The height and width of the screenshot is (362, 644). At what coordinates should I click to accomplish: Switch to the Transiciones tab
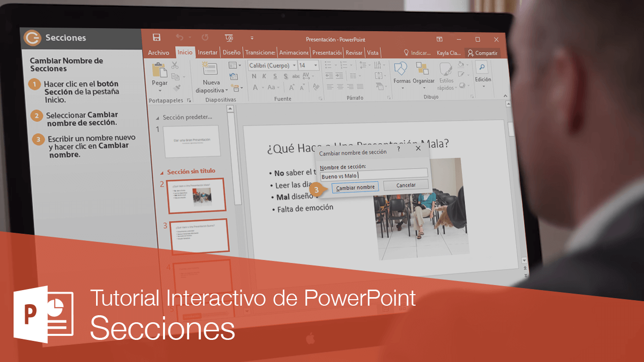tap(260, 52)
